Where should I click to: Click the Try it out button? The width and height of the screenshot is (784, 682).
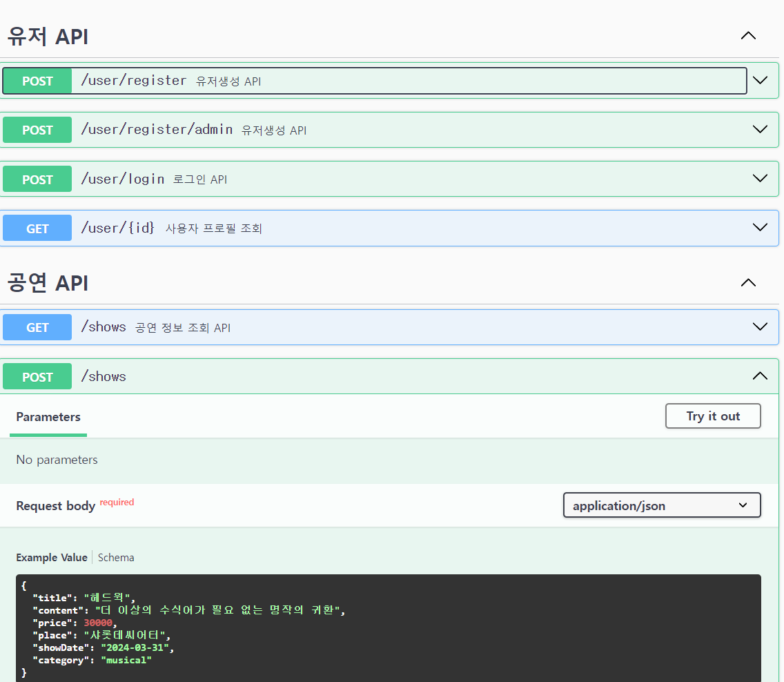[713, 416]
